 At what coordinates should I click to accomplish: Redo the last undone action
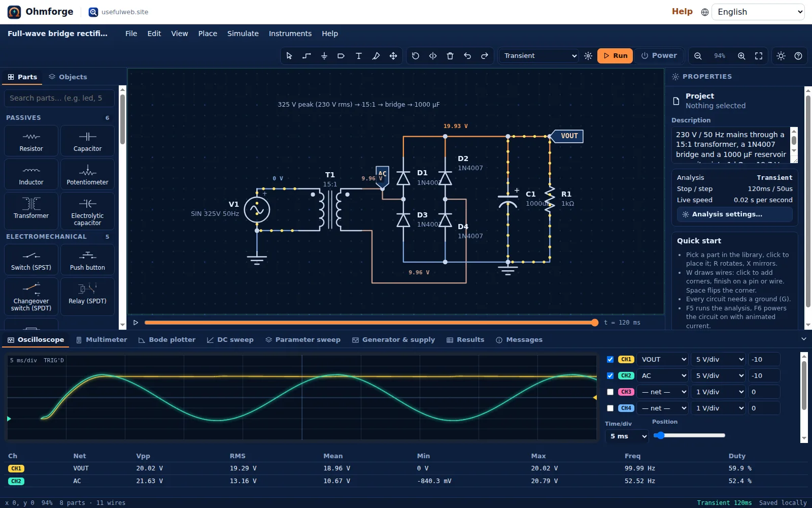[485, 56]
